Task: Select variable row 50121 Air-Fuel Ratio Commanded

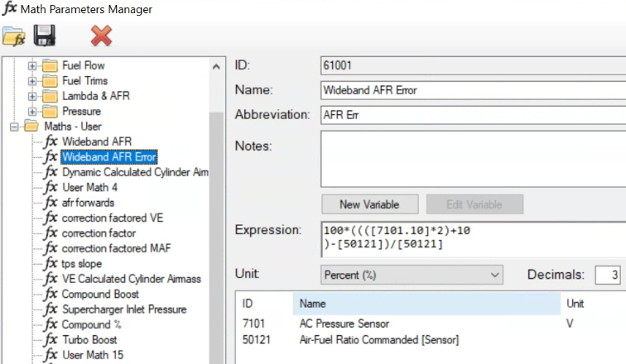Action: coord(431,340)
